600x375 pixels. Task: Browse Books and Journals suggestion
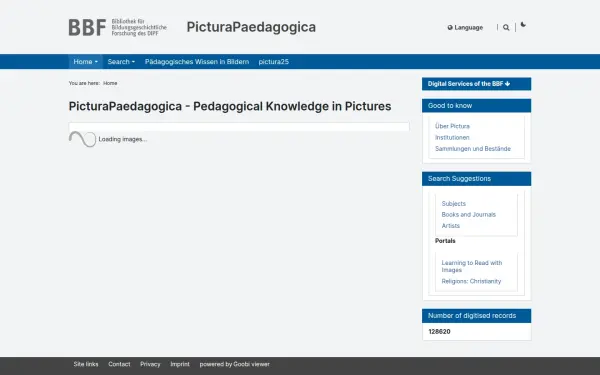468,215
